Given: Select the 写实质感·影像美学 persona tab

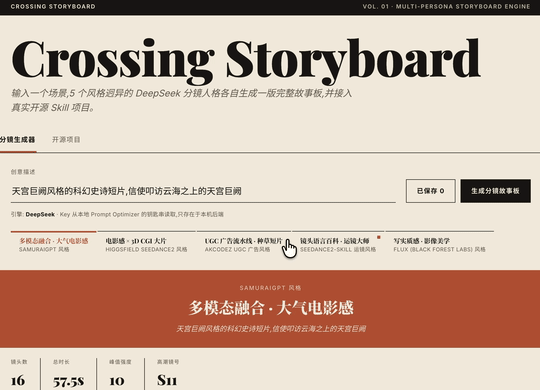Looking at the screenshot, I should [440, 245].
